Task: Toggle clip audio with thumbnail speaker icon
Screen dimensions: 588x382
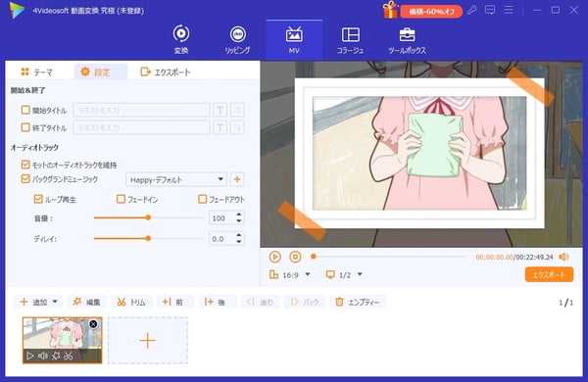Action: coord(43,356)
